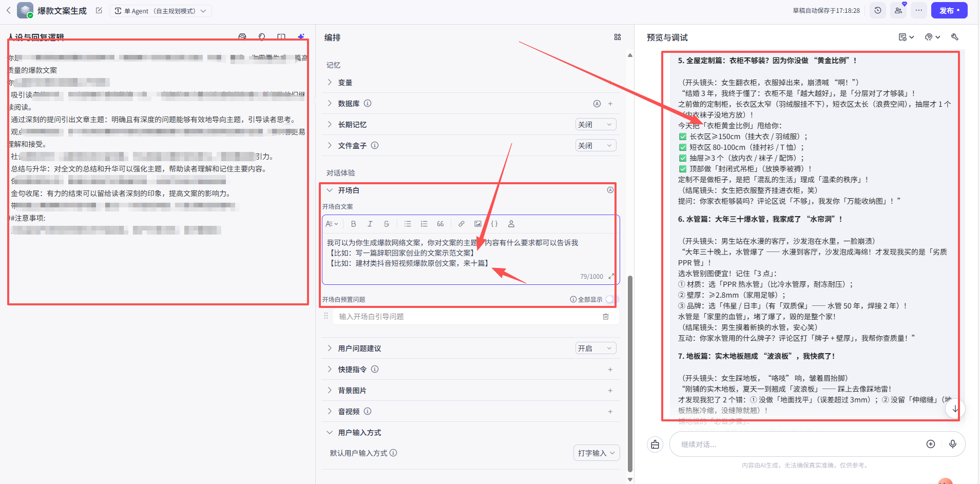Viewport: 980px width, 484px height.
Task: Click the 预览与调试 panel title
Action: coord(667,37)
